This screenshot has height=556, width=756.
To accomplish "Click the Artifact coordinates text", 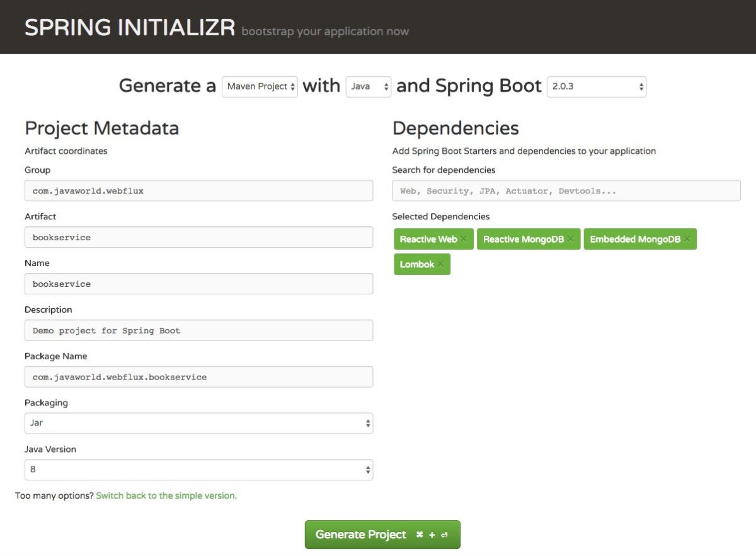I will pos(66,151).
